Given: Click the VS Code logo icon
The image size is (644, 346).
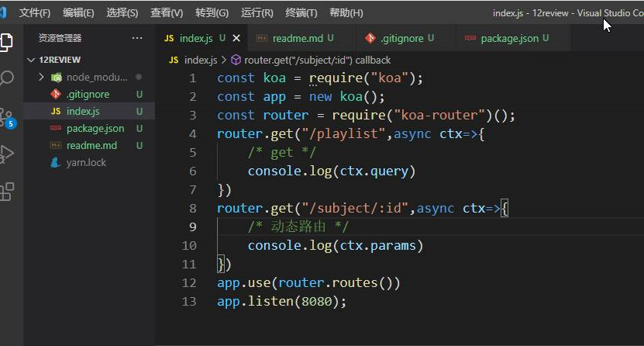Looking at the screenshot, I should (3, 12).
